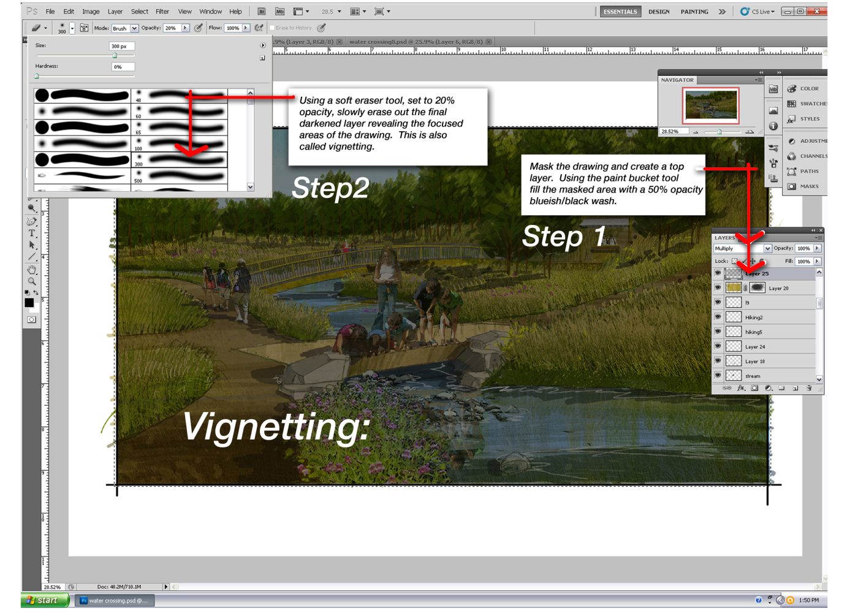This screenshot has width=858, height=616.
Task: Switch to the Design workspace
Action: tap(659, 12)
